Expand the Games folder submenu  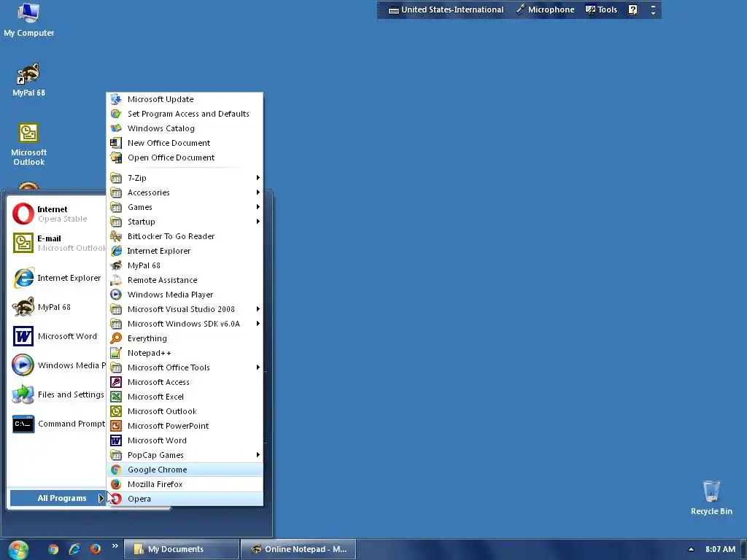(x=185, y=207)
